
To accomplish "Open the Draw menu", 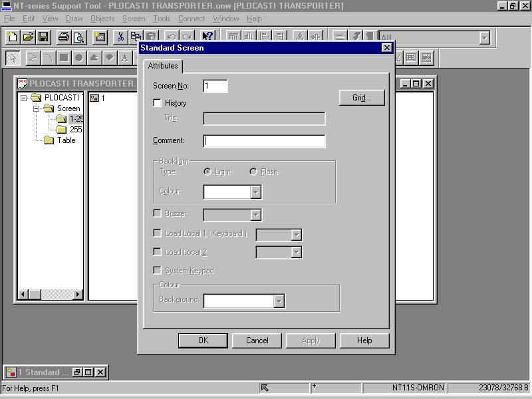I will [74, 19].
